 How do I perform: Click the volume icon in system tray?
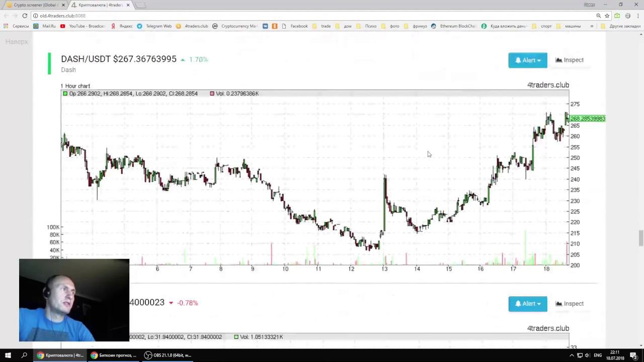pyautogui.click(x=588, y=355)
